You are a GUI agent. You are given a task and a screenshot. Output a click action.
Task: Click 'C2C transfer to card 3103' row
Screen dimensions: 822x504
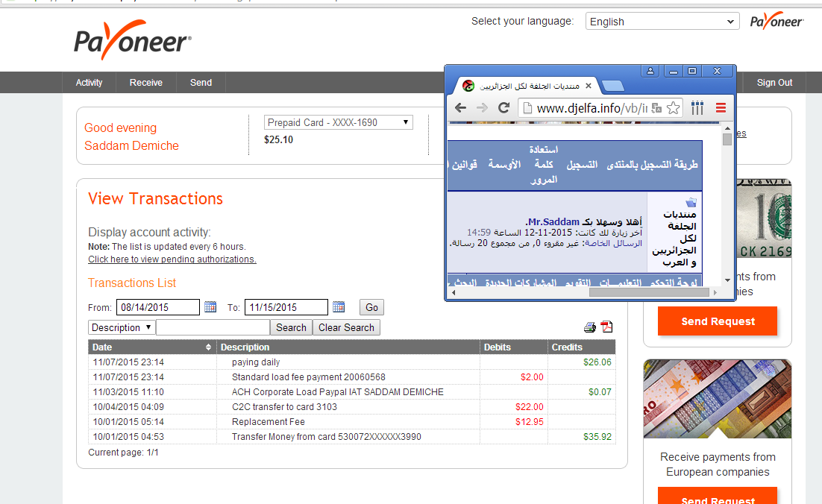352,407
